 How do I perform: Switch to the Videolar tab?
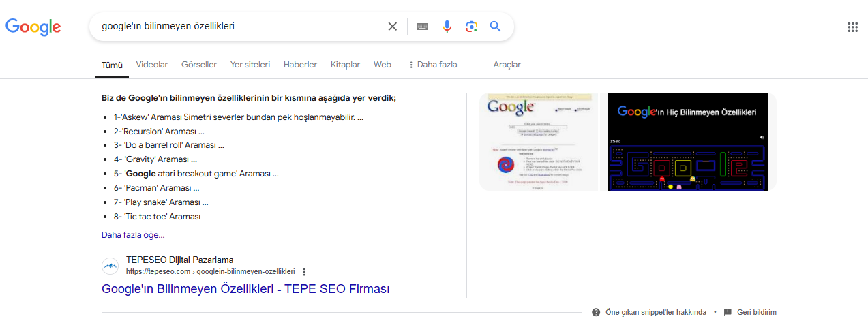[152, 65]
